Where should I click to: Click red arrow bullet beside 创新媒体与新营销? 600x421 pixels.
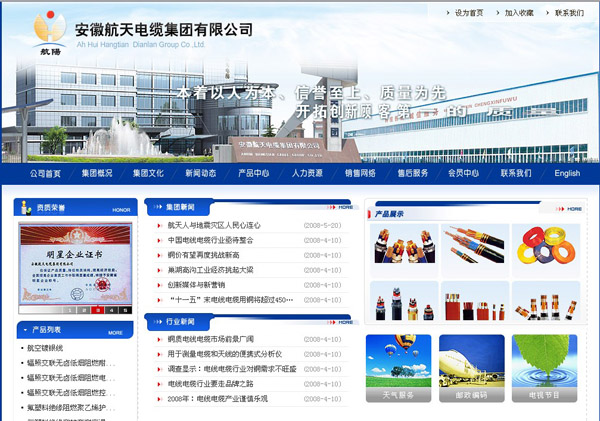coord(160,285)
